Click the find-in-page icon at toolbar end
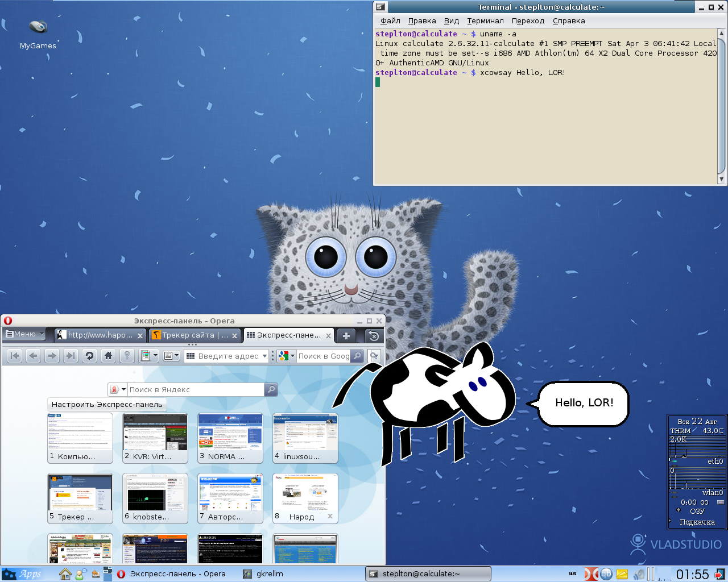The image size is (728, 582). (374, 356)
